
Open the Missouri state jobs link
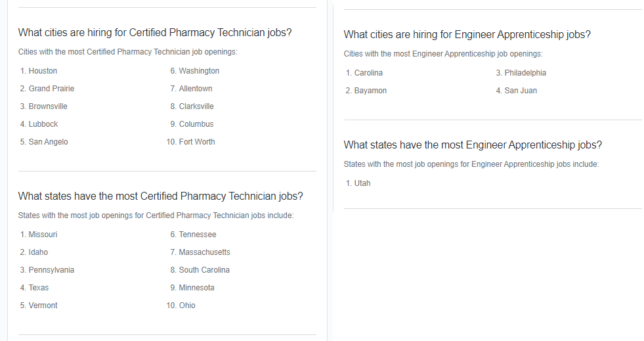[x=43, y=234]
